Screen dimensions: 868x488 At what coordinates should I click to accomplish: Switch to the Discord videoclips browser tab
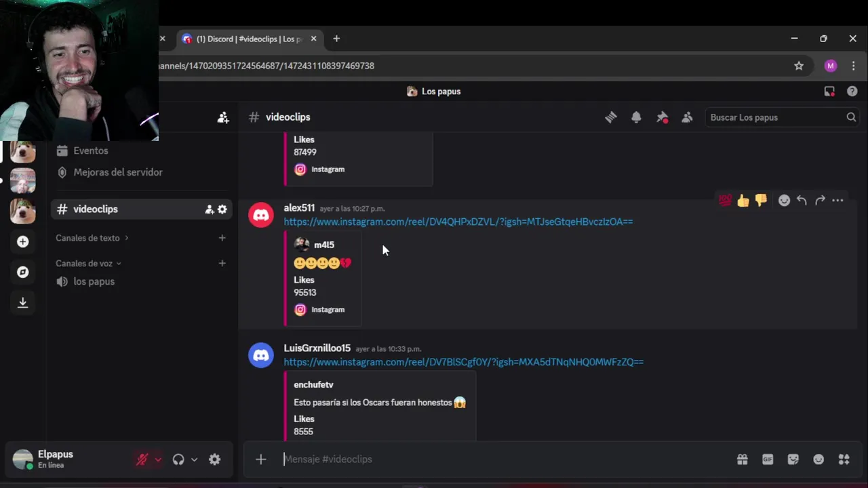click(x=249, y=39)
